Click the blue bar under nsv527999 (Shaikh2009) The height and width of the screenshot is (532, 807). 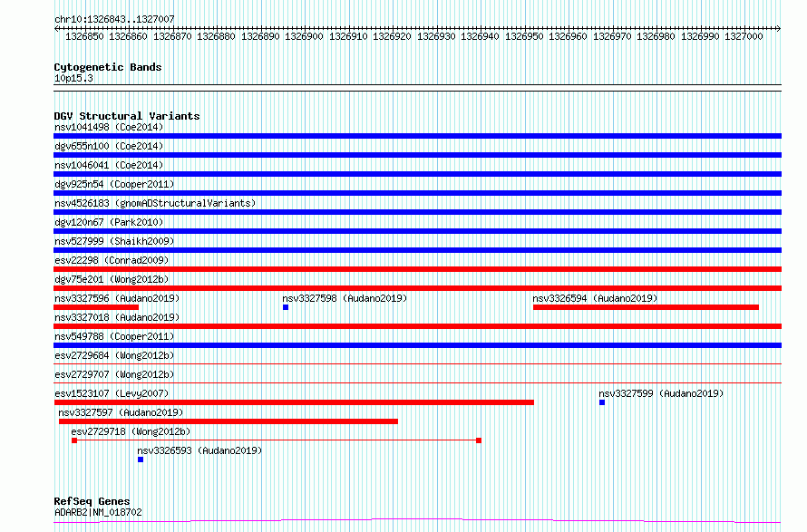point(417,250)
